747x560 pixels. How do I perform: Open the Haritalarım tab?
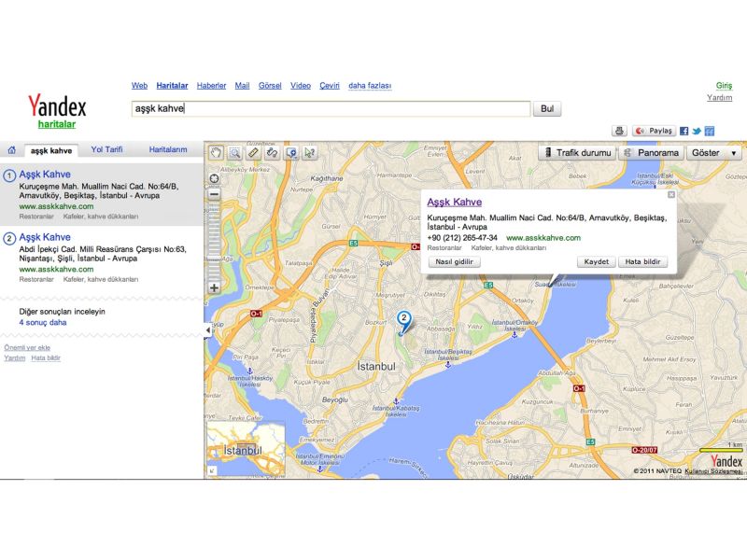(168, 150)
